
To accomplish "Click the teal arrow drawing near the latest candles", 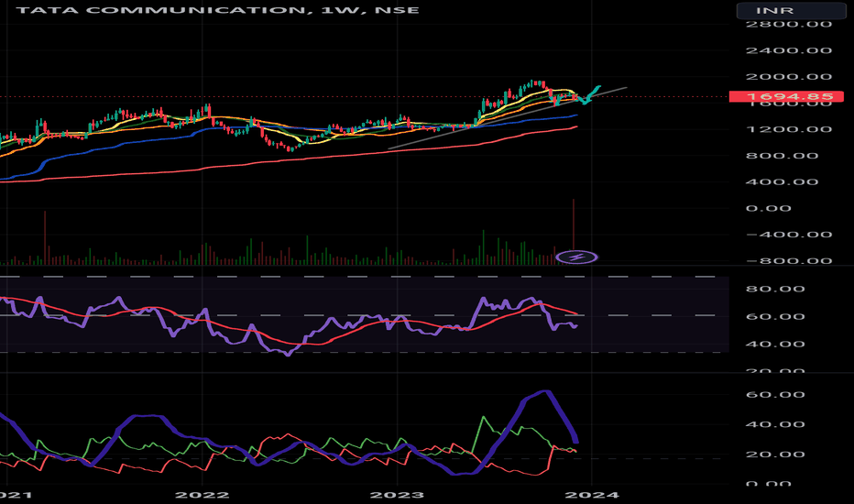I will (x=590, y=94).
